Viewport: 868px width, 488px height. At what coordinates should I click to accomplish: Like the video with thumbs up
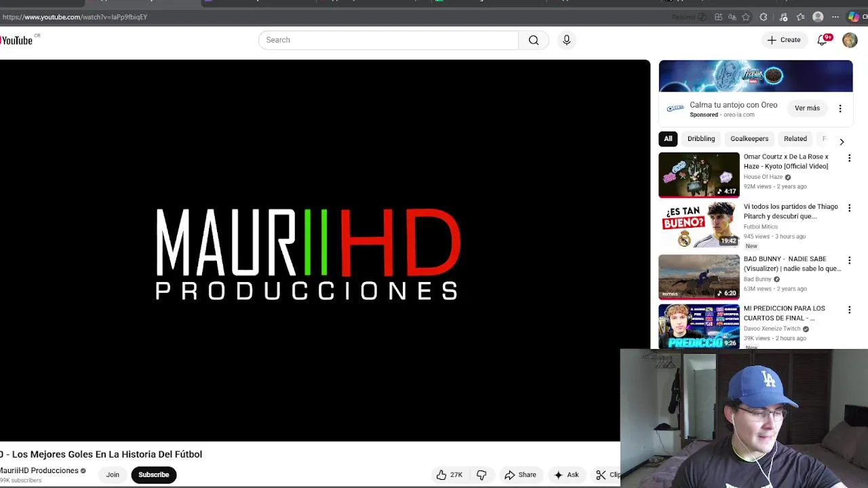pyautogui.click(x=449, y=474)
